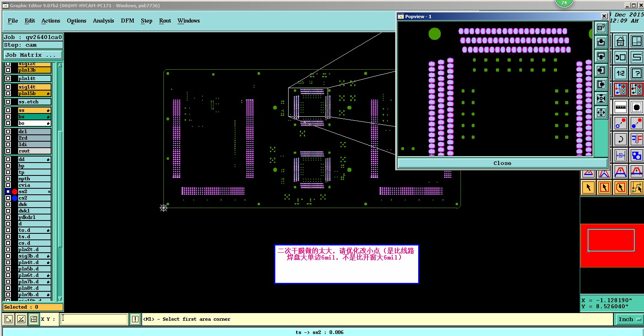
Task: Click the bo layer name
Action: [35, 123]
